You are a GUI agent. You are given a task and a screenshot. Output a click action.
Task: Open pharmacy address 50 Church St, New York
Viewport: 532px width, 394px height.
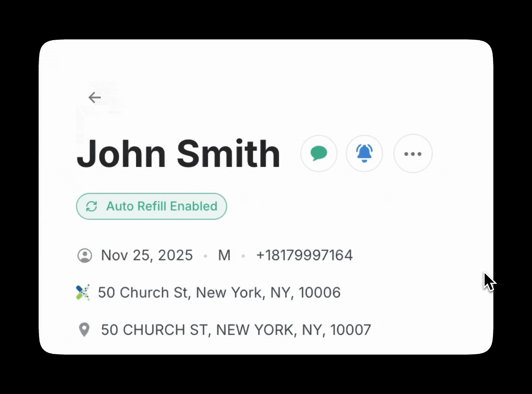click(x=219, y=293)
